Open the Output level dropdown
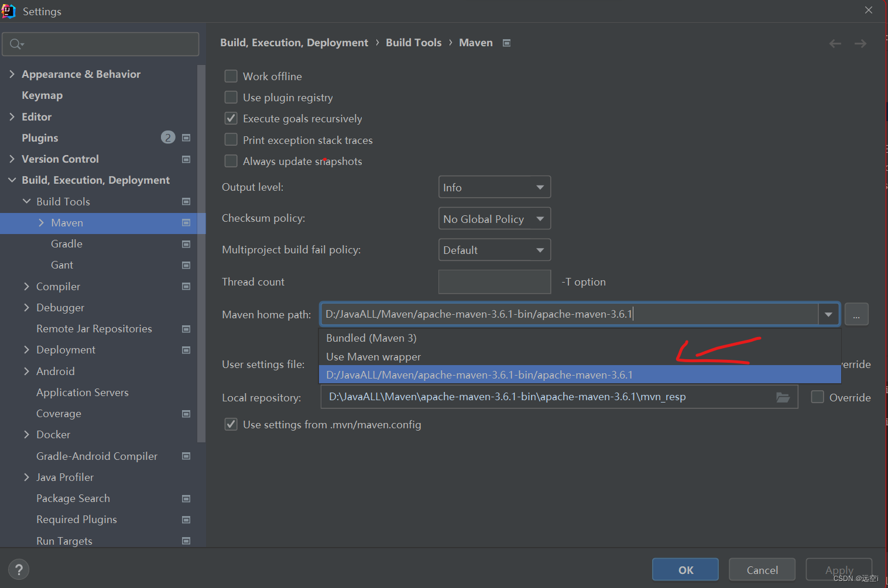Screen dimensions: 888x588 point(494,187)
